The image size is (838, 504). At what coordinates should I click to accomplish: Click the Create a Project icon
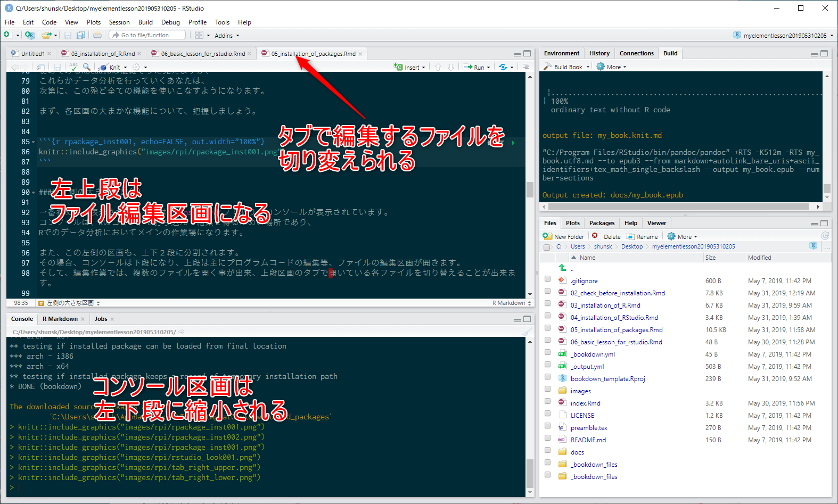click(x=30, y=35)
